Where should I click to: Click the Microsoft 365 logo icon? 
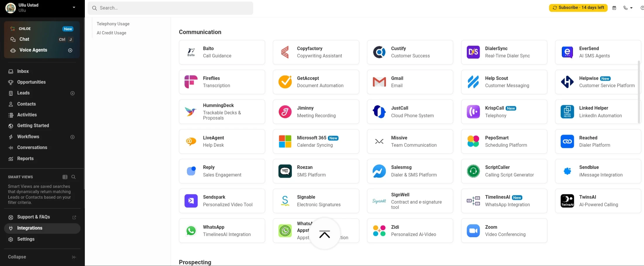tap(285, 141)
